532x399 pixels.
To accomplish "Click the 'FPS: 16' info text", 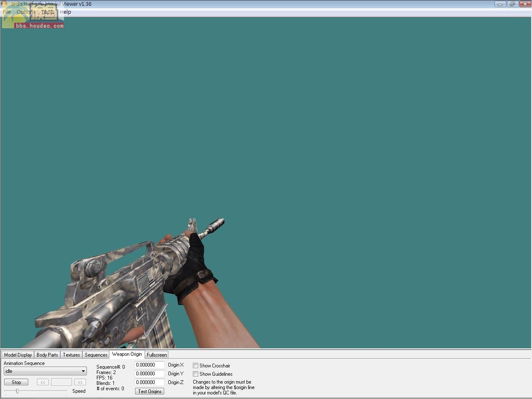I will click(x=104, y=378).
